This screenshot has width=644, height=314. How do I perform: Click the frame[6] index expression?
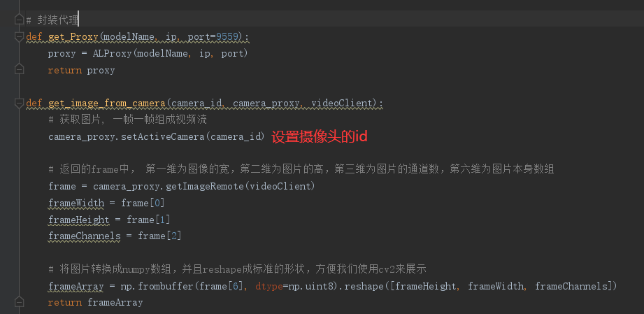coord(221,286)
